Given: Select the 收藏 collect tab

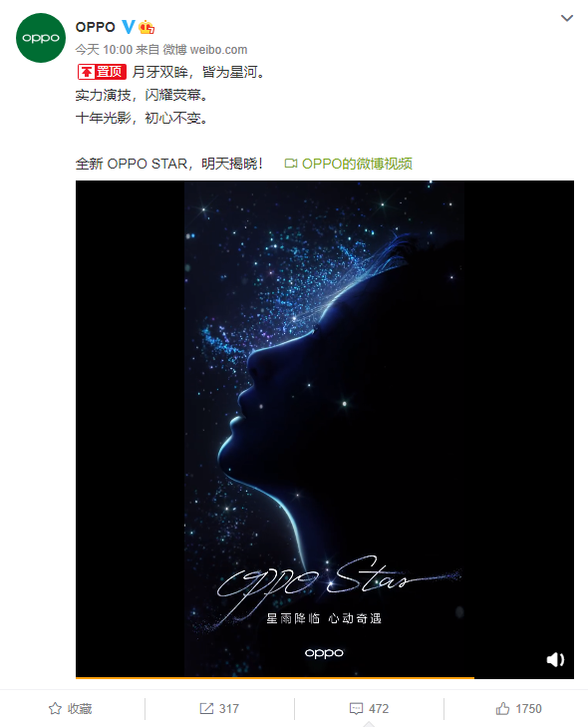Looking at the screenshot, I should (x=71, y=708).
